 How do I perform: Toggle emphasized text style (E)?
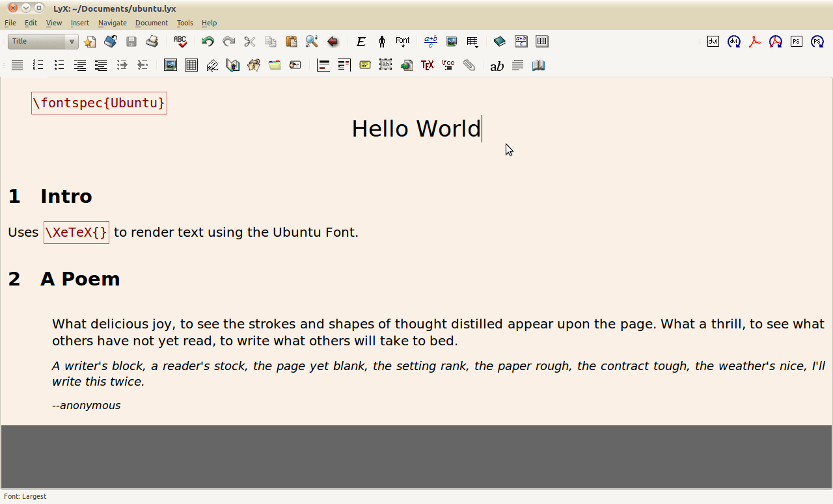(361, 42)
